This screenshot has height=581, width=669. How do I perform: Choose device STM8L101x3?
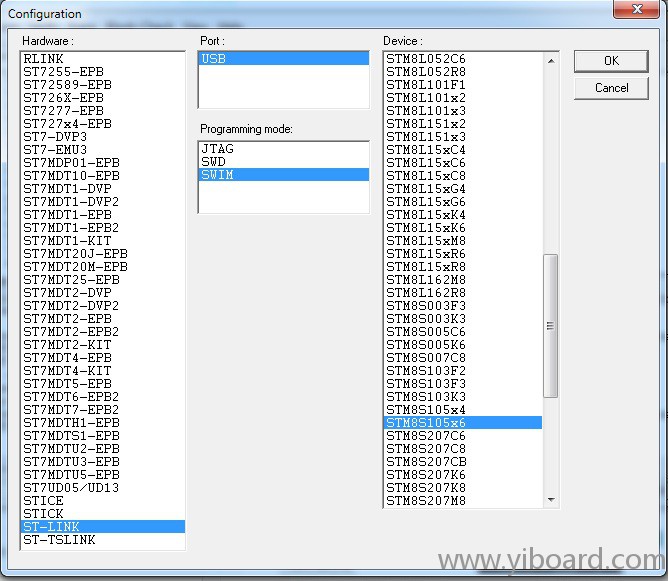[x=463, y=110]
